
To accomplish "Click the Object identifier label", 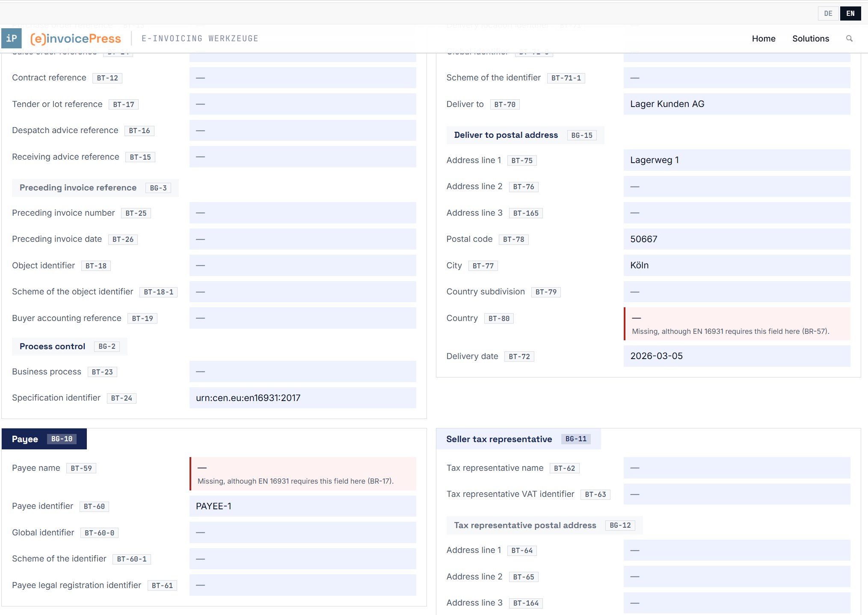I will point(43,265).
